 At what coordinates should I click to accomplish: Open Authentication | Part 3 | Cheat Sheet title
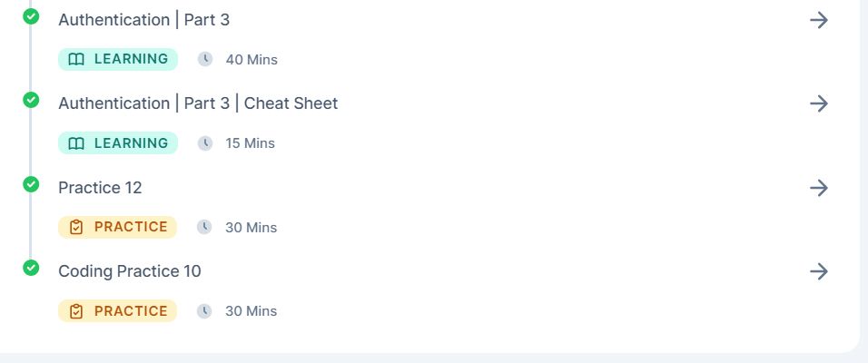tap(198, 103)
